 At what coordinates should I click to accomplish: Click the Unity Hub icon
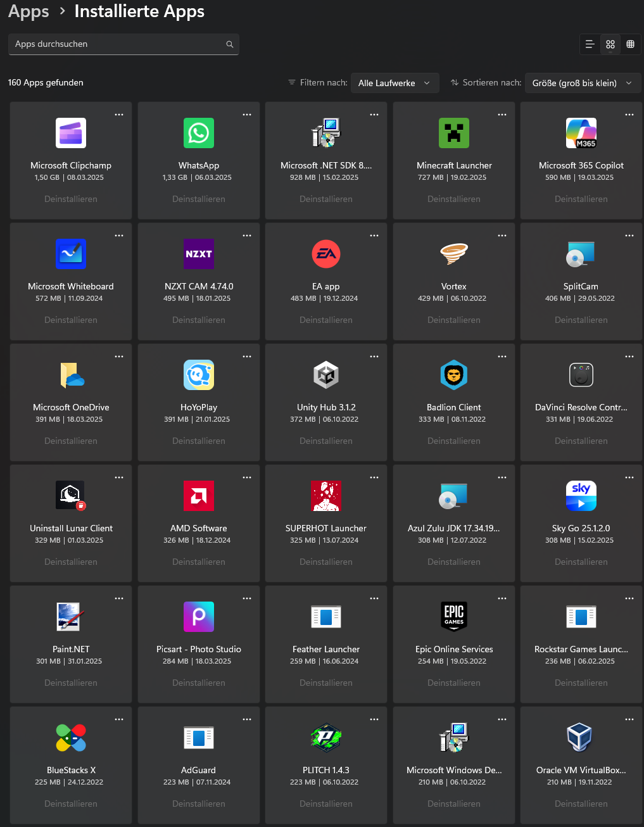(x=326, y=375)
